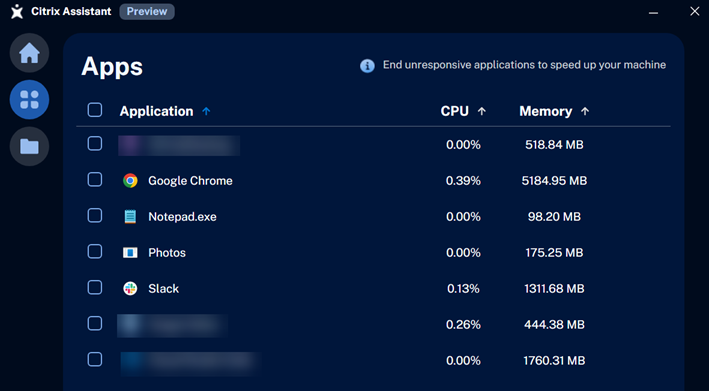Click the Preview badge in title bar
Screen dimensions: 709x391
147,12
